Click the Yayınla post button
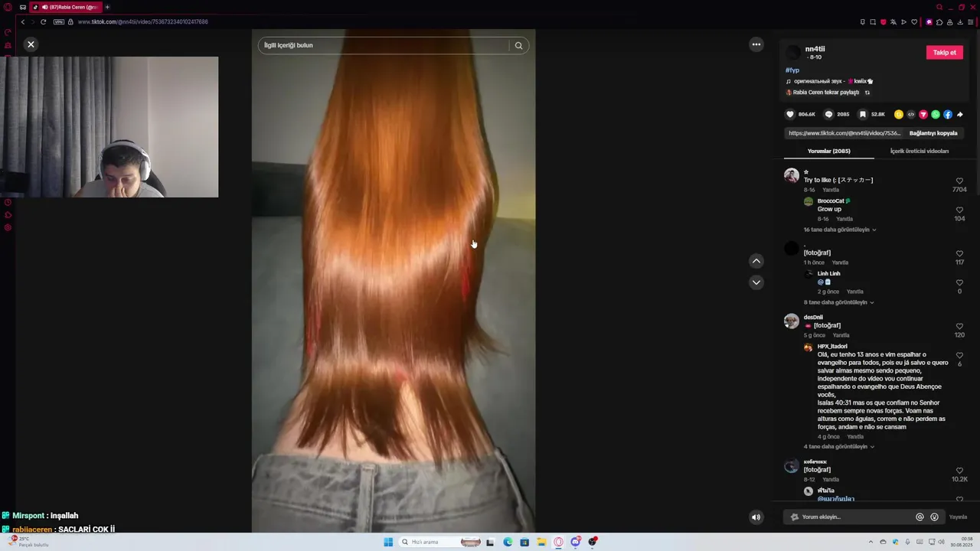 [958, 517]
